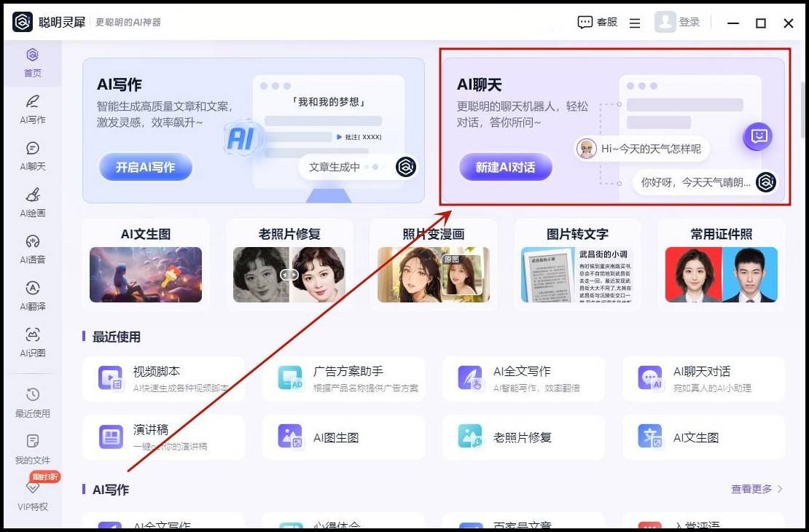Click the 客服 support option
This screenshot has height=532, width=809.
tap(597, 23)
